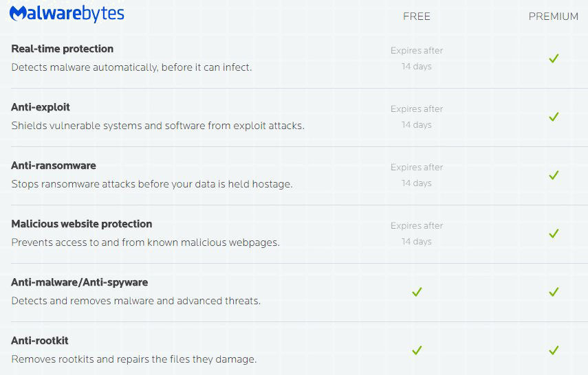
Task: Click 'Expires after 14 days' for Anti-ransomware
Action: pos(417,175)
